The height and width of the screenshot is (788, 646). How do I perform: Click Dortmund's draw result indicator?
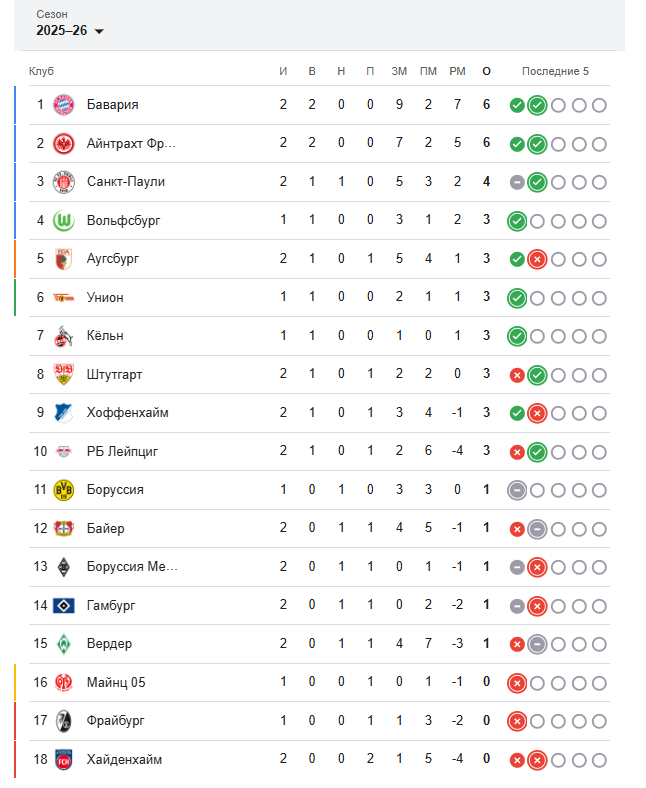(x=517, y=490)
